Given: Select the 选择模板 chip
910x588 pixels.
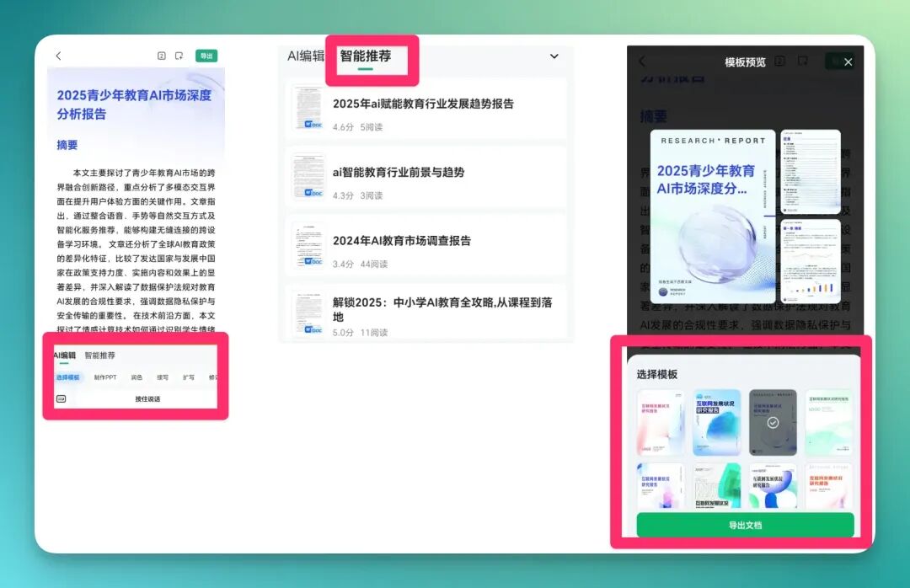Looking at the screenshot, I should pos(68,377).
